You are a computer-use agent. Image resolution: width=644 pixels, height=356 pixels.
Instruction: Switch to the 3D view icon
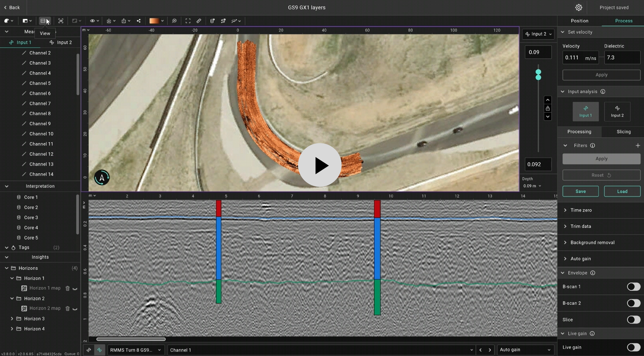pos(61,21)
